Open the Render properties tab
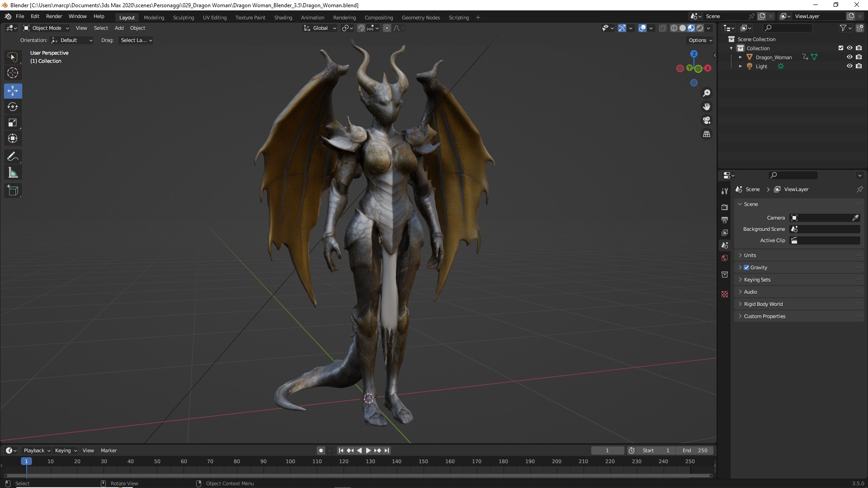This screenshot has height=488, width=868. tap(725, 207)
